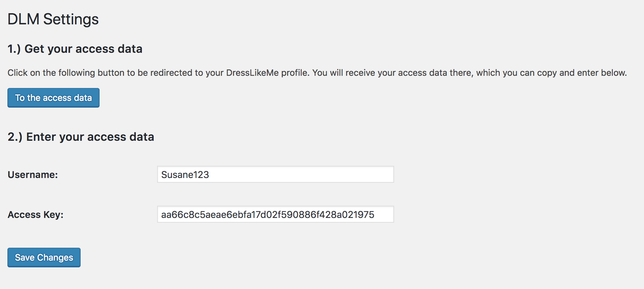Focus the Access Key input field
Image resolution: width=644 pixels, height=289 pixels.
click(x=276, y=214)
